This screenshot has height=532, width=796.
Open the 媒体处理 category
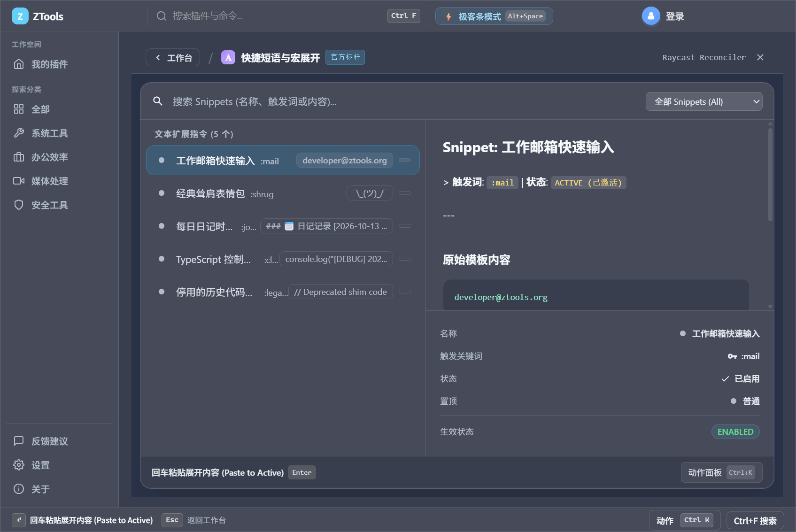pos(60,181)
